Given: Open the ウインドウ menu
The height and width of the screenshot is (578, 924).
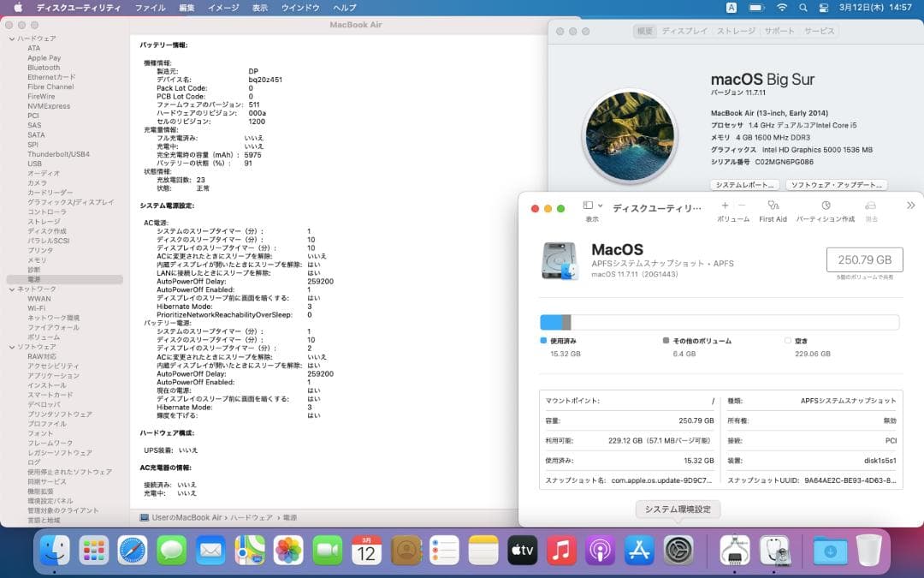Looking at the screenshot, I should coord(300,8).
